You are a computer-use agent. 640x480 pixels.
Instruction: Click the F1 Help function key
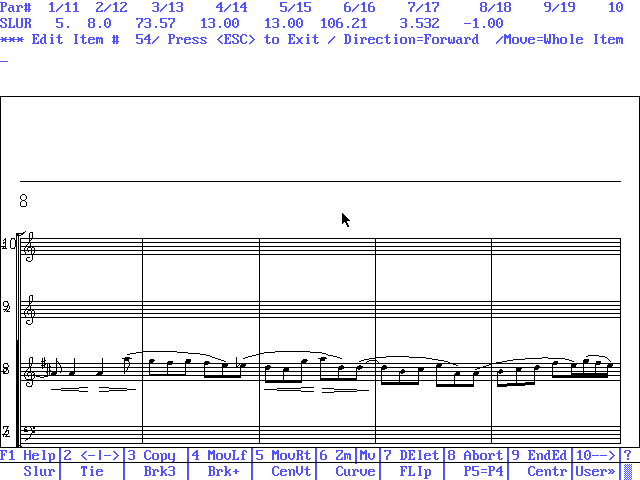(x=28, y=455)
